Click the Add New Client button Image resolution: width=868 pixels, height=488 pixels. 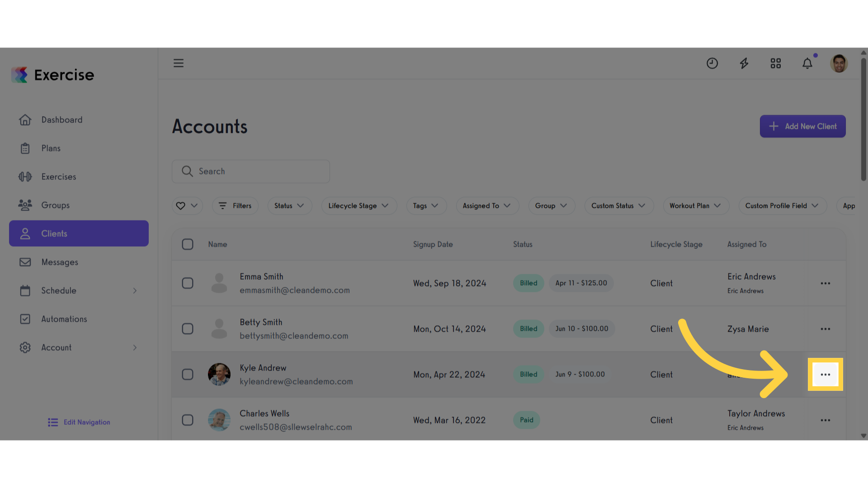pos(802,127)
